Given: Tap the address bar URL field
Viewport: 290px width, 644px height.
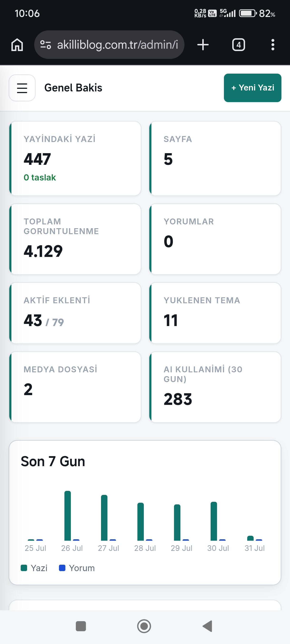Looking at the screenshot, I should 109,45.
